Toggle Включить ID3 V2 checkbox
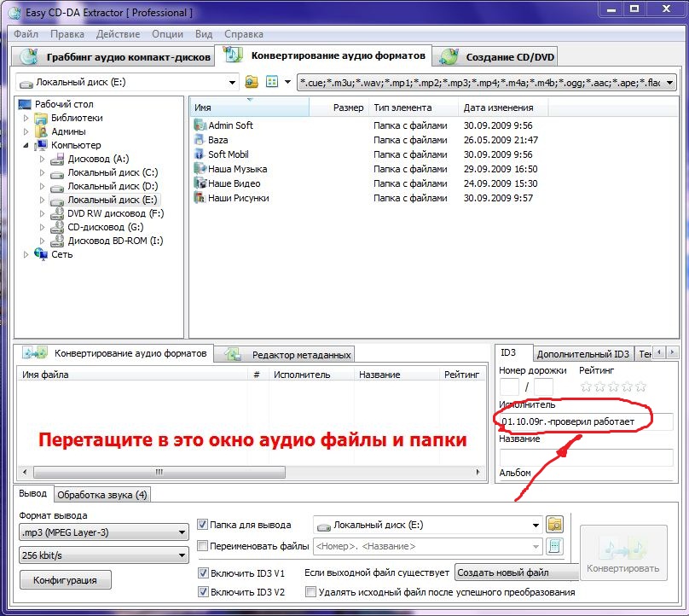Viewport: 689px width, 616px height. point(203,592)
